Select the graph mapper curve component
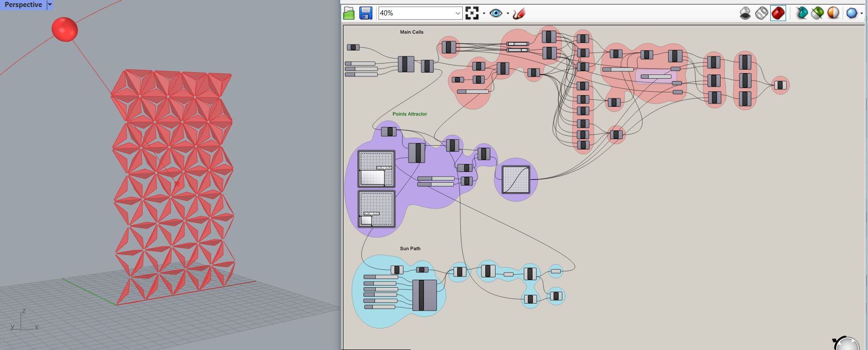This screenshot has width=868, height=350. point(516,179)
